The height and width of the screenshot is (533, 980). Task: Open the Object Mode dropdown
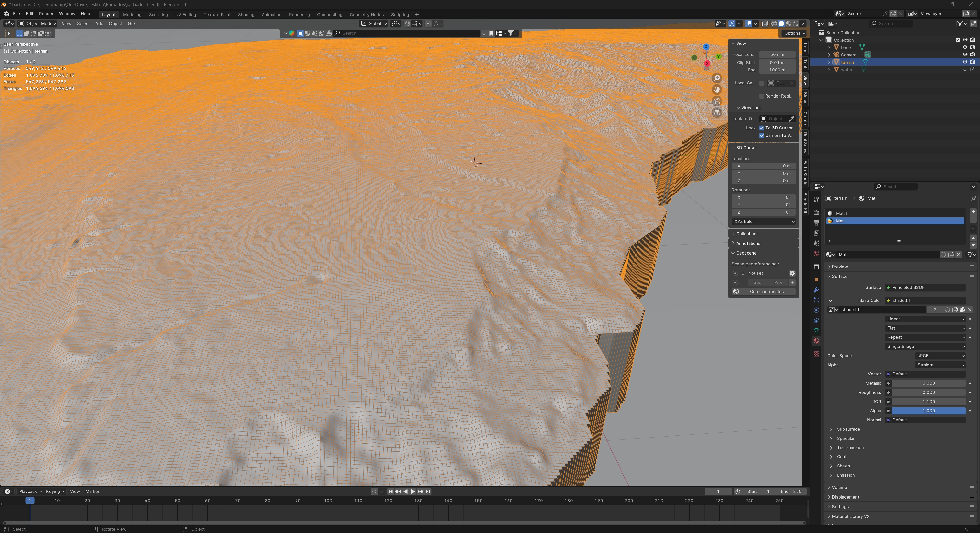click(x=38, y=23)
